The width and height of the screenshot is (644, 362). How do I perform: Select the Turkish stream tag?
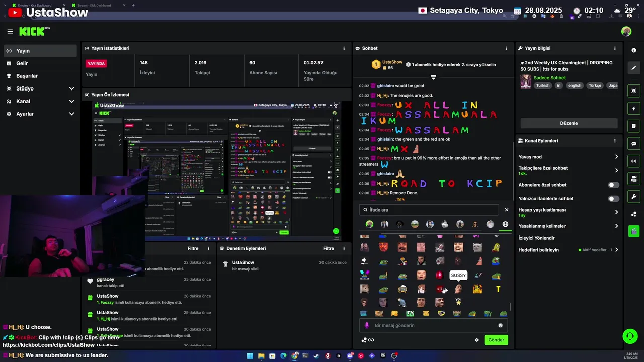543,85
